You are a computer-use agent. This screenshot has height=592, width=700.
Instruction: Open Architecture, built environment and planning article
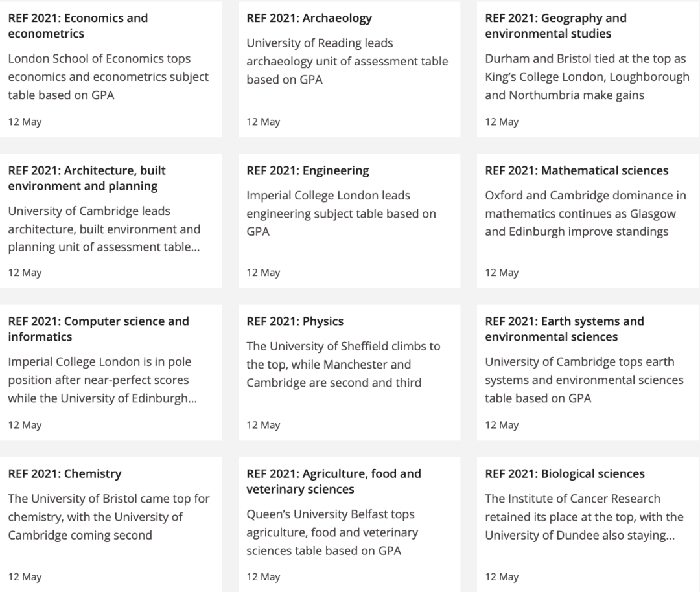87,178
